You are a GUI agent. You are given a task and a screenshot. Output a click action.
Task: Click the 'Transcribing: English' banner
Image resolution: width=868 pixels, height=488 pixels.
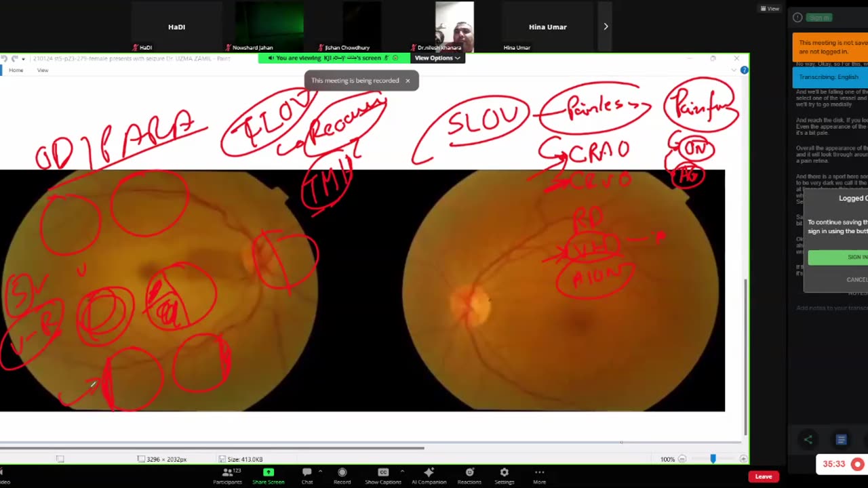830,77
